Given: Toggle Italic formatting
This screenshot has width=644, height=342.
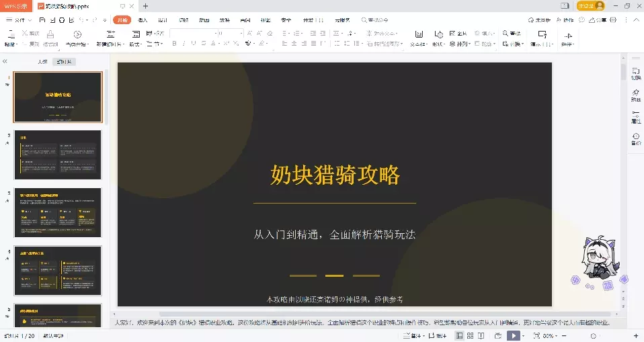Looking at the screenshot, I should [184, 43].
